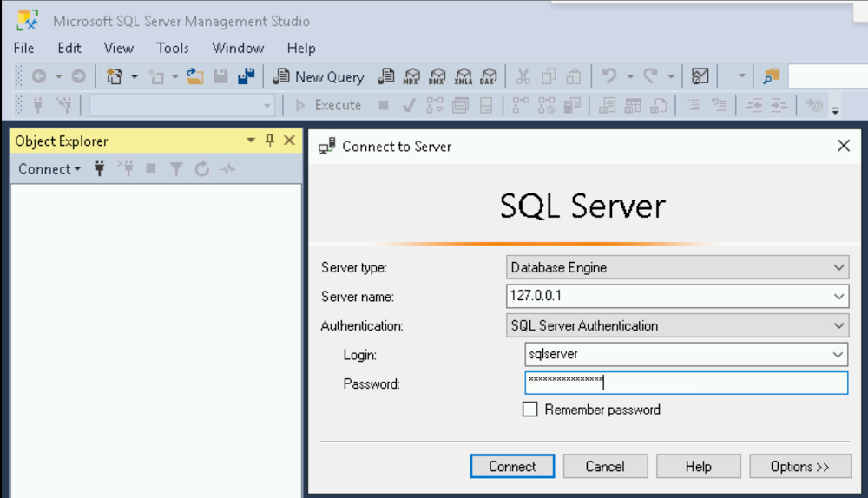Click the Cancel Executing Query stop icon
The width and height of the screenshot is (868, 498).
[383, 105]
